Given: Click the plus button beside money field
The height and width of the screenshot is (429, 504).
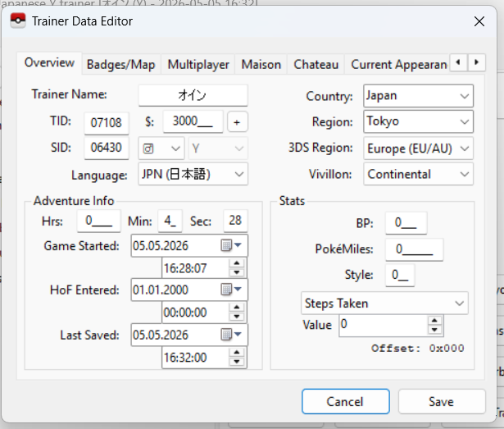Looking at the screenshot, I should click(x=237, y=122).
